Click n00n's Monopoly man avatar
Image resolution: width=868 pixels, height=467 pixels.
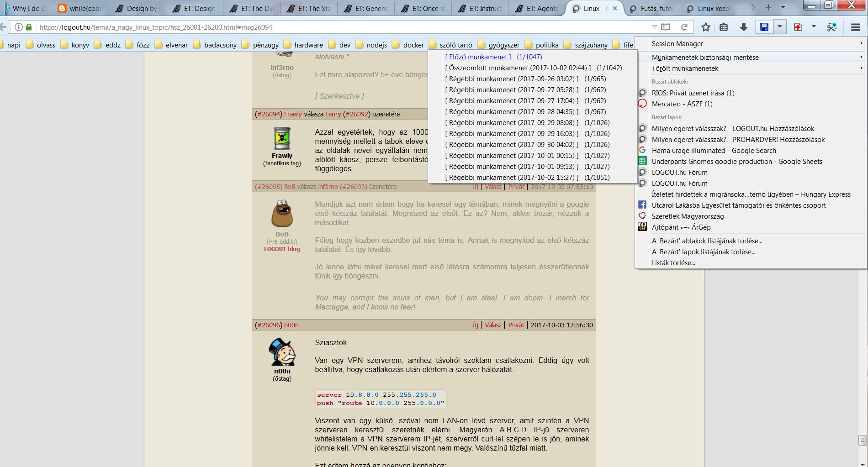click(282, 352)
